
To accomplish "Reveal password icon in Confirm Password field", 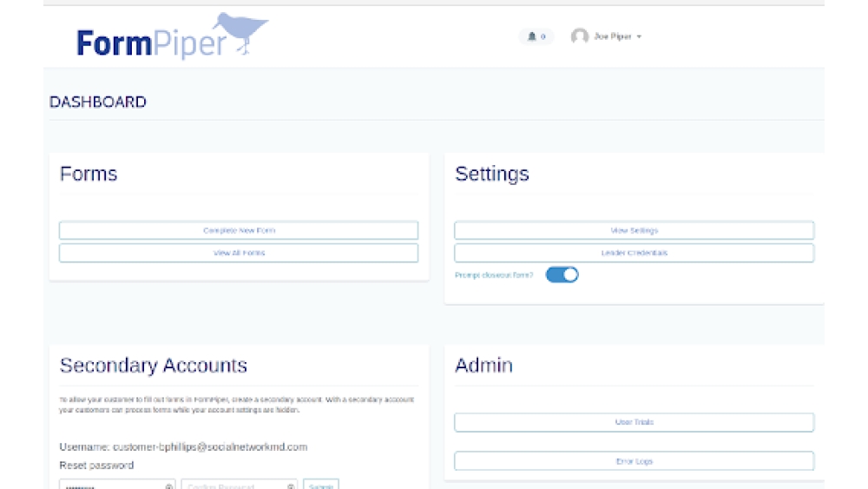I will (x=291, y=486).
